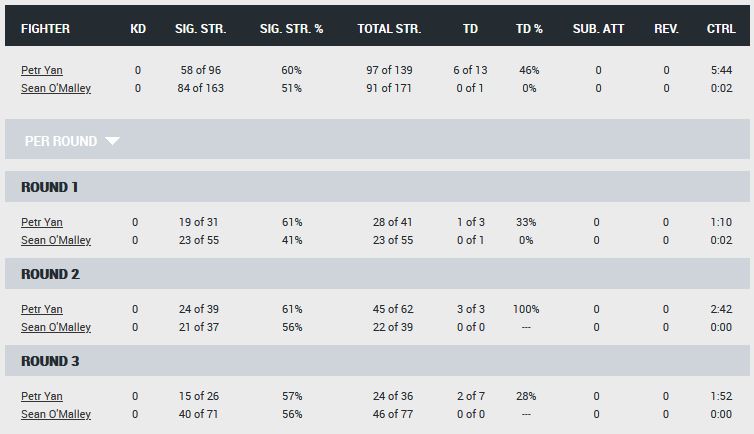Click the TOTAL STR. column header
The width and height of the screenshot is (754, 434).
(389, 29)
